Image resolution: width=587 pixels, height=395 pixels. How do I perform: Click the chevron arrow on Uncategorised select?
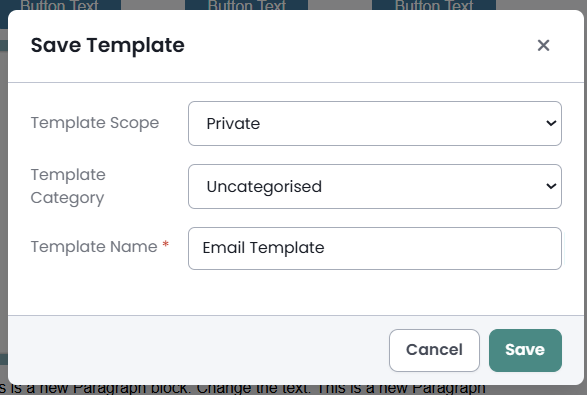551,186
